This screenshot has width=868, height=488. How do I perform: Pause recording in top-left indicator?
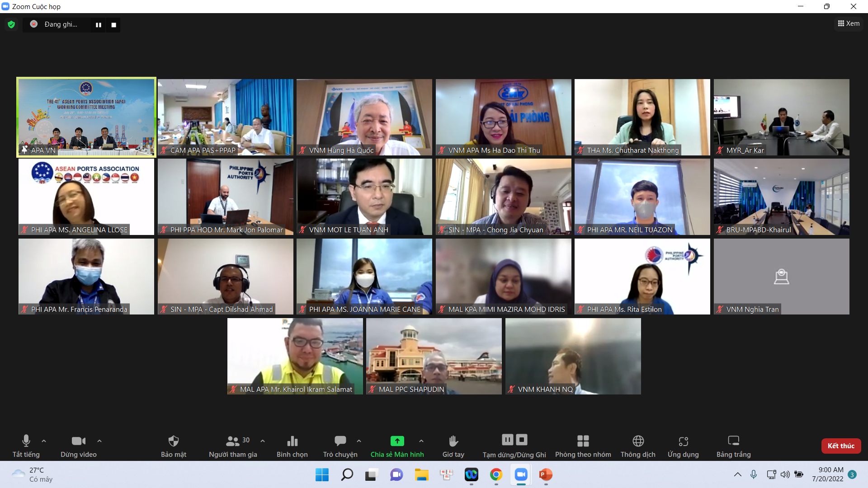click(98, 25)
